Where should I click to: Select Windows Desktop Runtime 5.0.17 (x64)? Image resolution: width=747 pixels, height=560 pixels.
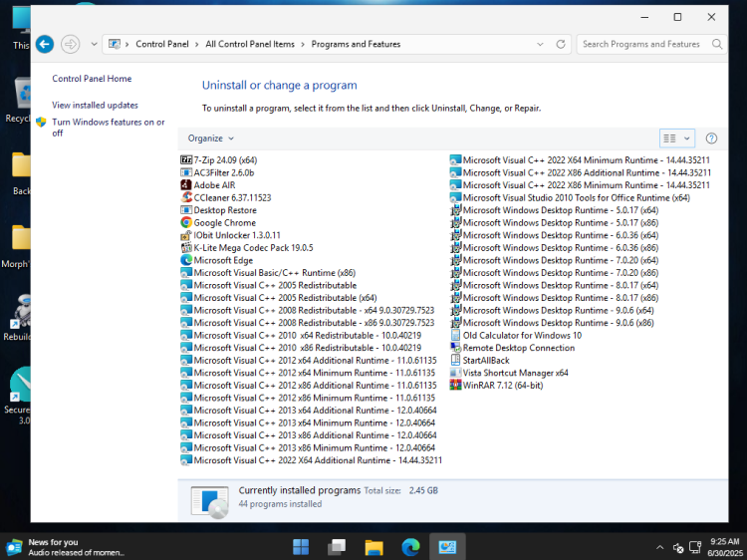pyautogui.click(x=560, y=210)
